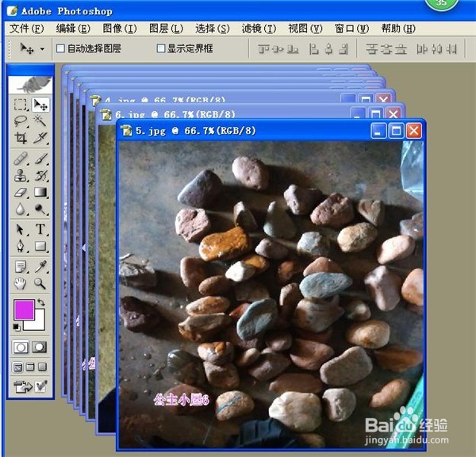The height and width of the screenshot is (457, 476).
Task: Switch to Standard edit mode
Action: (21, 347)
